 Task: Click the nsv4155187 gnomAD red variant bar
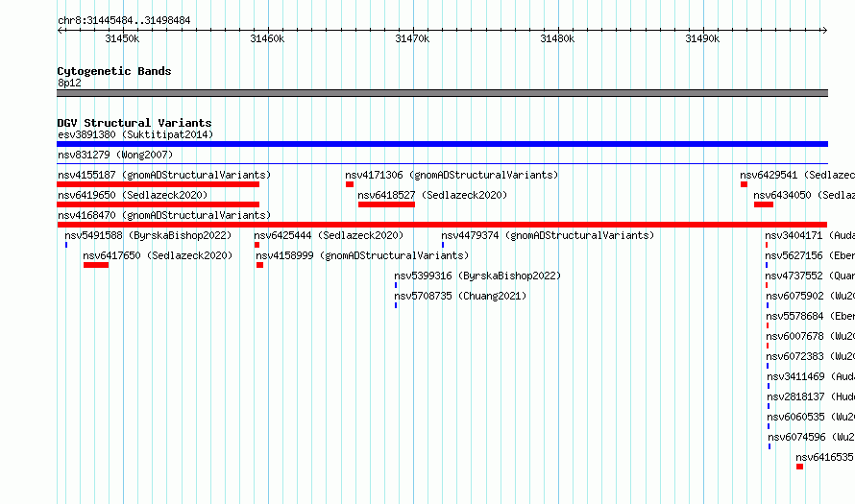pos(159,184)
